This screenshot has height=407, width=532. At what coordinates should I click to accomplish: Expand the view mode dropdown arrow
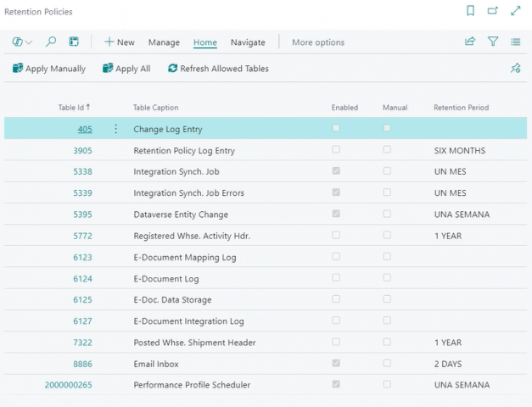pos(30,42)
